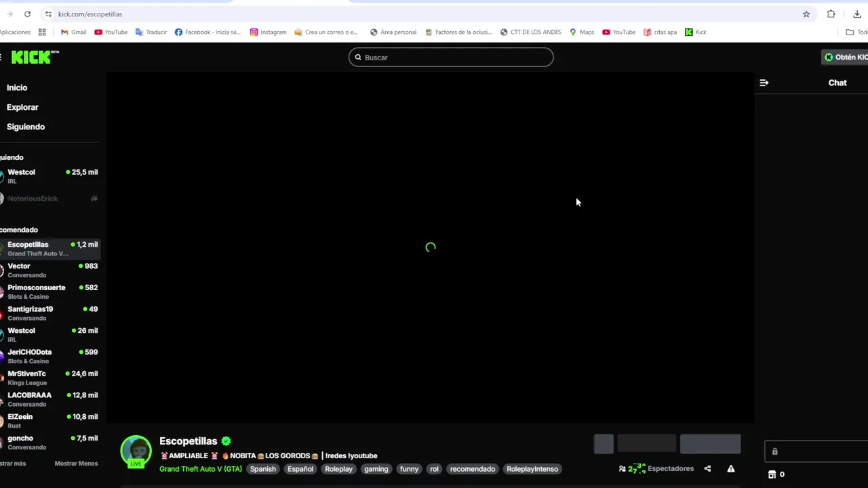Click the viewers count Espectadores
The width and height of the screenshot is (868, 488).
(656, 468)
